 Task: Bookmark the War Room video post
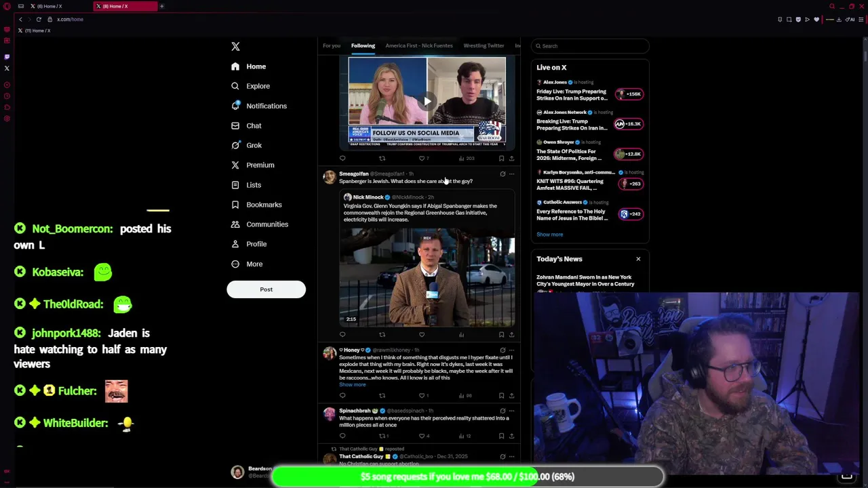(x=502, y=159)
